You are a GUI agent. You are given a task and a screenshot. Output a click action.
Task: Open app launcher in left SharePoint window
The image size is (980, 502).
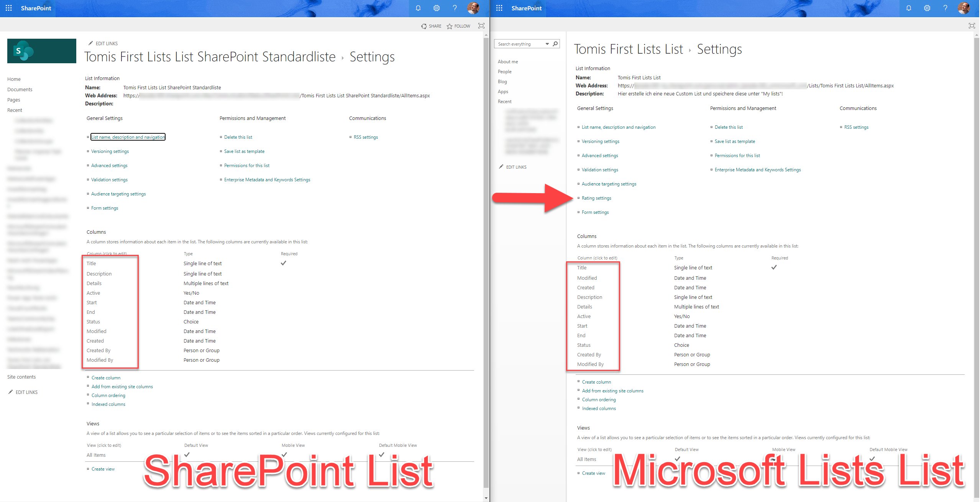8,8
